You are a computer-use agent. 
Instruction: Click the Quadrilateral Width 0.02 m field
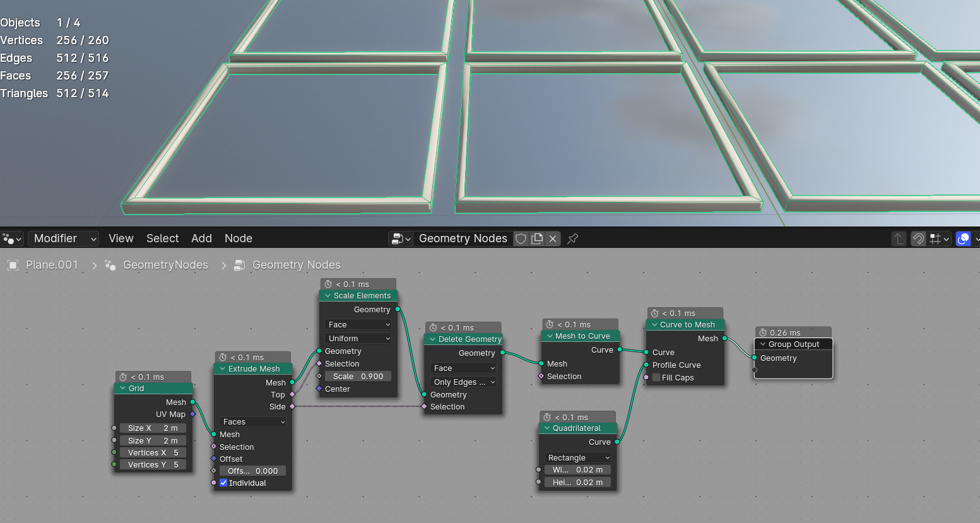tap(578, 470)
